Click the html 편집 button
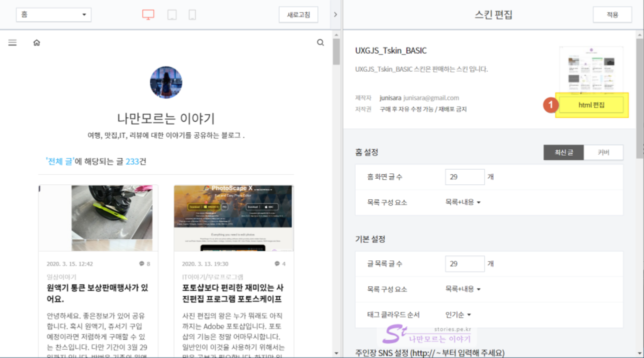 591,105
